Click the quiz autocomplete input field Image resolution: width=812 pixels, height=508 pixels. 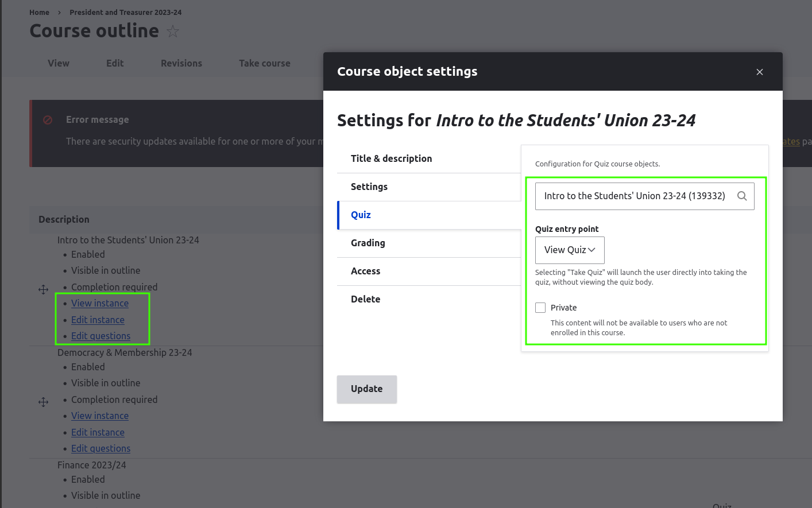(x=635, y=196)
